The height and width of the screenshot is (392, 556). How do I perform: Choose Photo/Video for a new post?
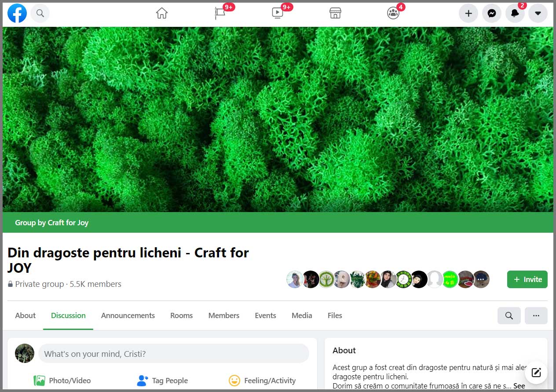click(62, 381)
